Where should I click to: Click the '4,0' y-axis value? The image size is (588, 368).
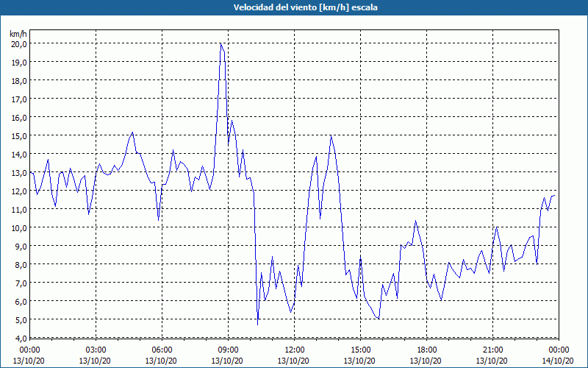[21, 339]
